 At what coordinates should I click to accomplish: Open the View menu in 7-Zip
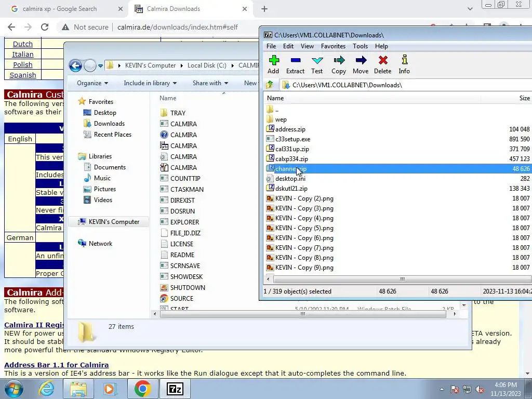[x=307, y=46]
